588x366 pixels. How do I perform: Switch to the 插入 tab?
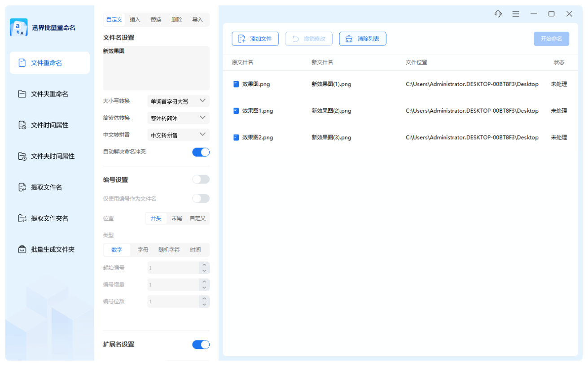(135, 20)
